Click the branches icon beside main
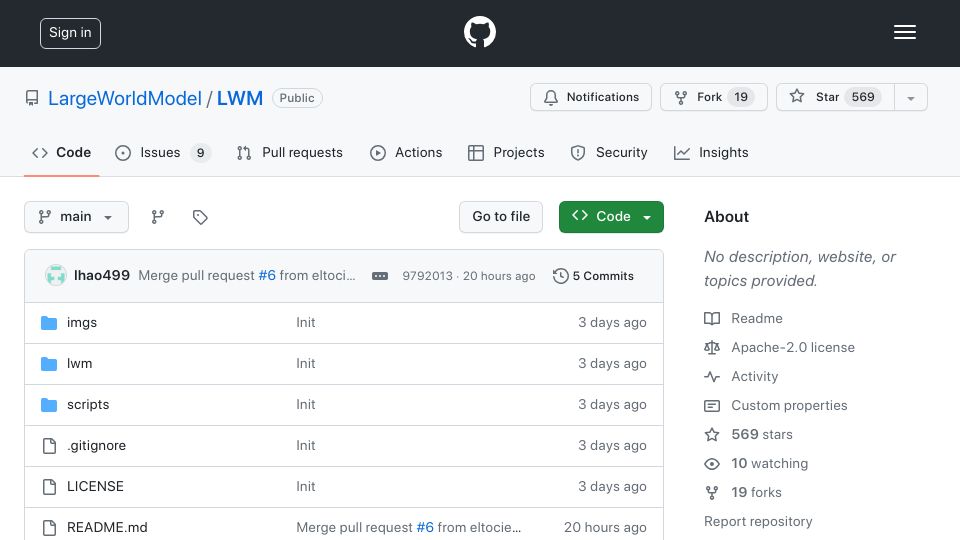The height and width of the screenshot is (540, 960). (158, 217)
